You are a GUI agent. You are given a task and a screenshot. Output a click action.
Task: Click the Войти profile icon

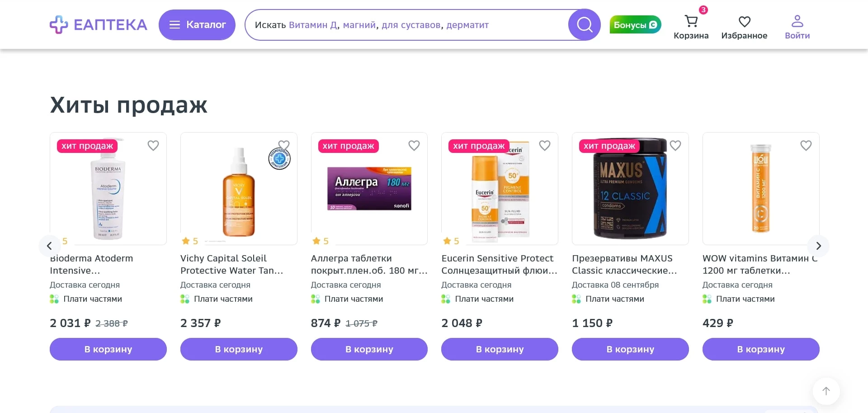pyautogui.click(x=797, y=22)
